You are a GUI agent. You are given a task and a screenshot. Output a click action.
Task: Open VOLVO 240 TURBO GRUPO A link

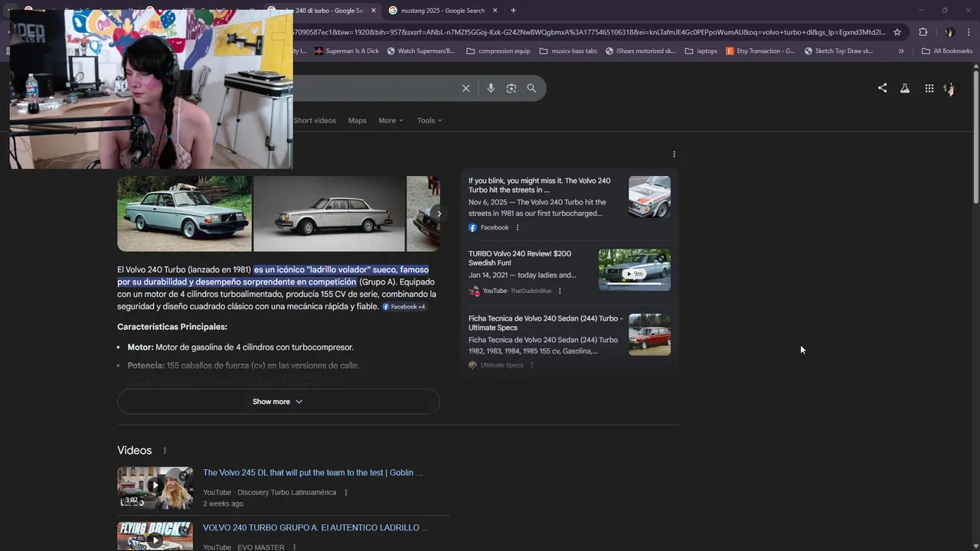(x=315, y=528)
